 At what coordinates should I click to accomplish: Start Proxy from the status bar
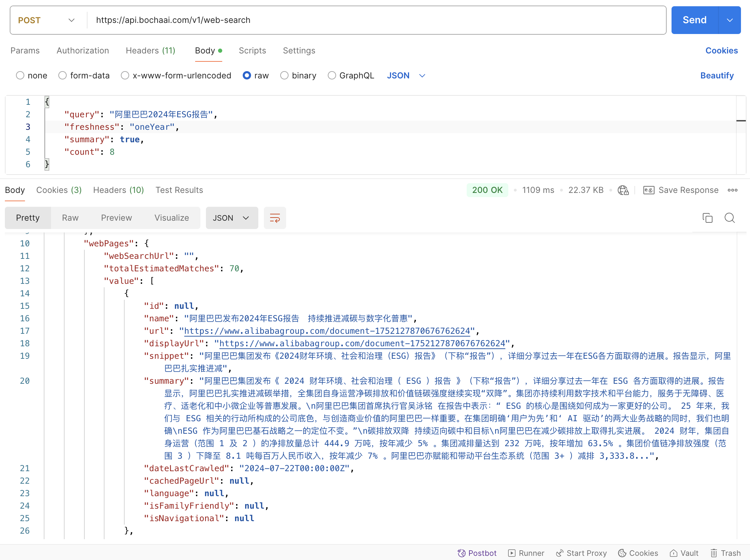tap(582, 553)
